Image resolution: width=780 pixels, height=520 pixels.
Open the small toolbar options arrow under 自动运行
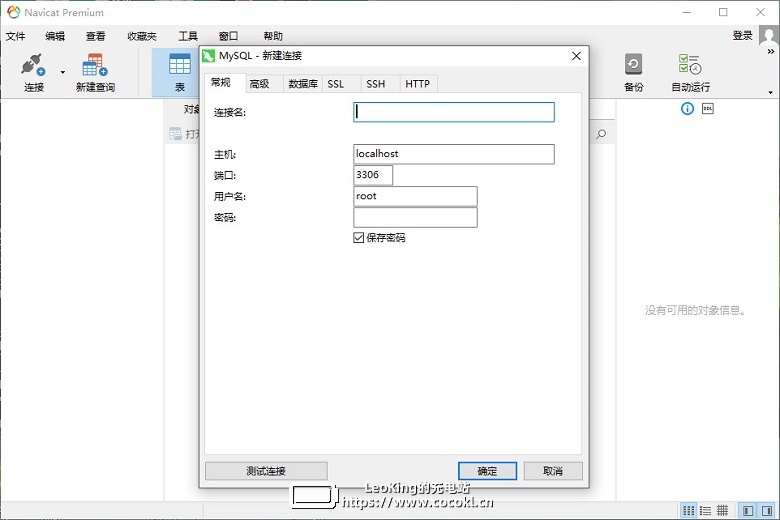pyautogui.click(x=771, y=93)
